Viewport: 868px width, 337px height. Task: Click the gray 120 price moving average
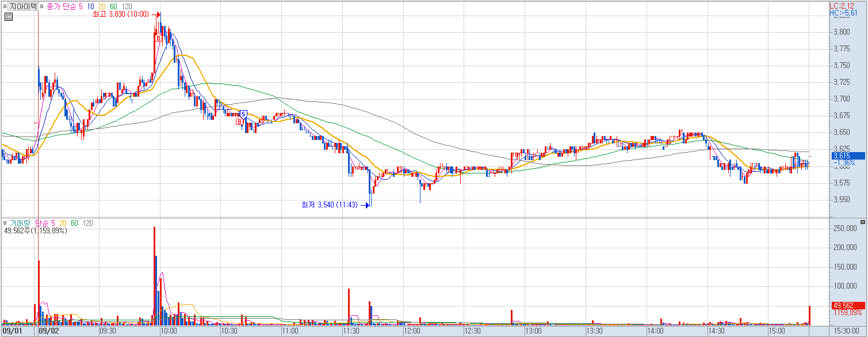pyautogui.click(x=127, y=6)
